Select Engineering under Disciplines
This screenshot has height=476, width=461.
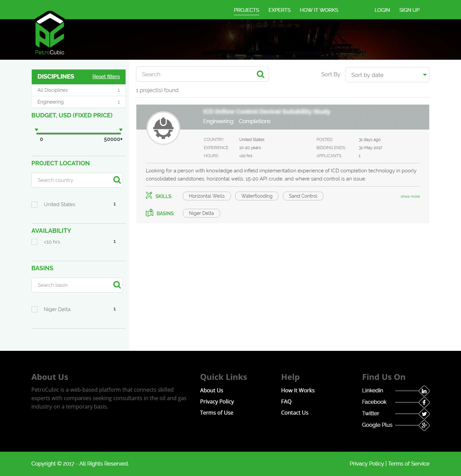click(50, 102)
